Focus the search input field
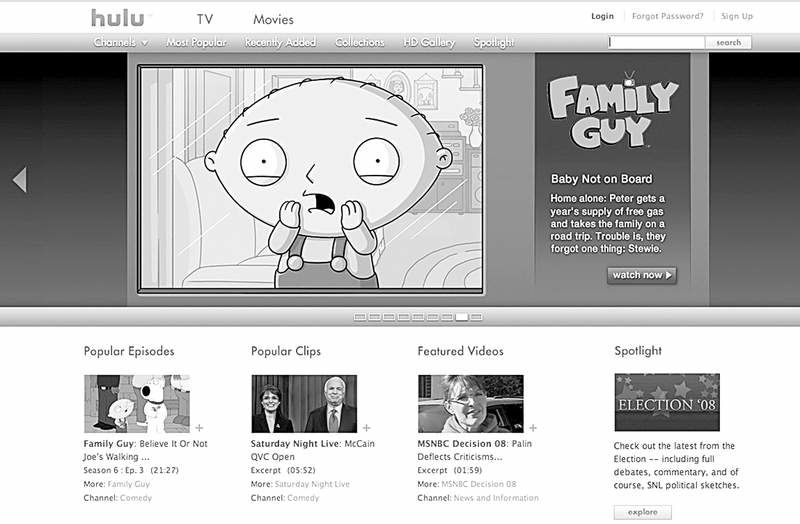Screen dimensions: 800x524 point(657,42)
